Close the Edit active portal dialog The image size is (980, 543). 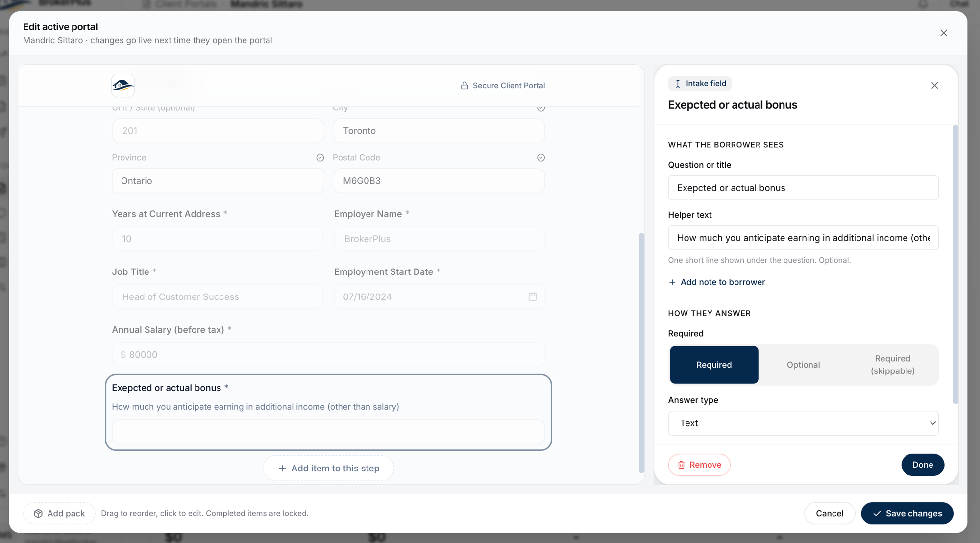[944, 33]
